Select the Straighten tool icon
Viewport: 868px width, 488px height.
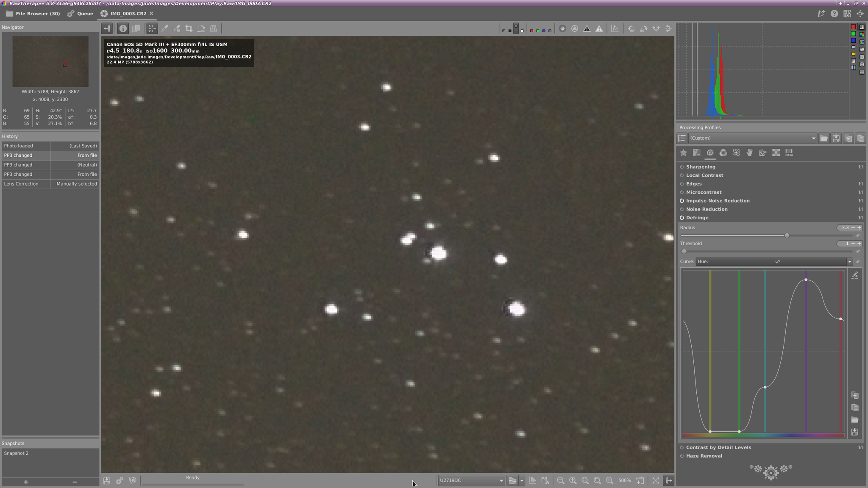201,29
